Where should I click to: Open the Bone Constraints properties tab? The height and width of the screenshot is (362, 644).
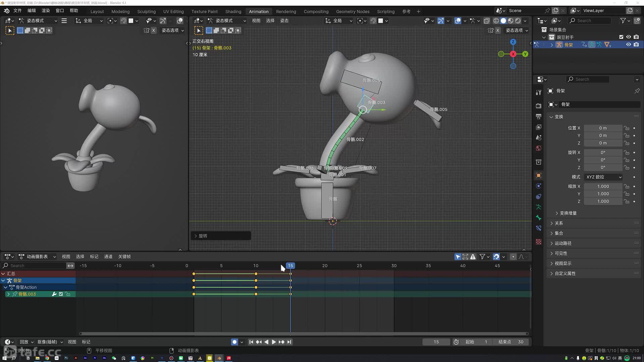point(538,228)
